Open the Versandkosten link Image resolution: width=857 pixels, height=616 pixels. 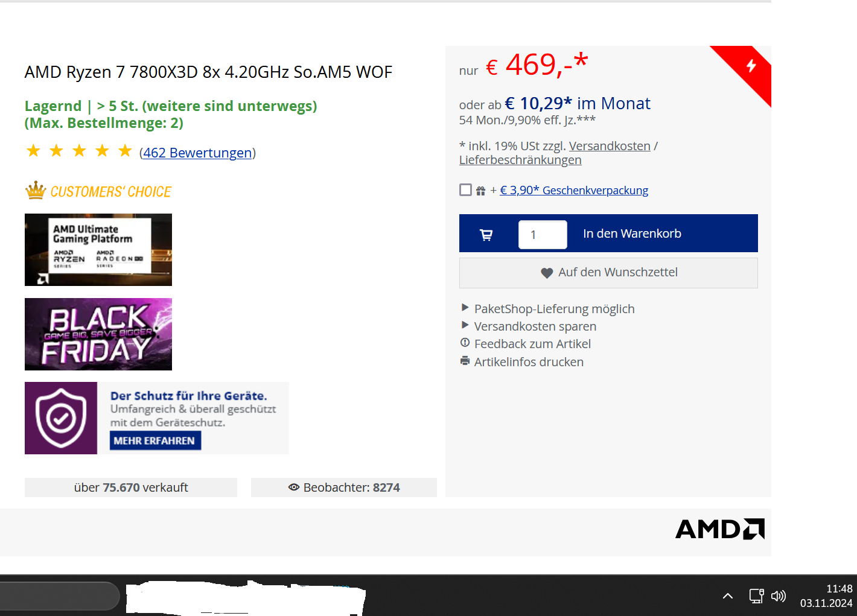[x=610, y=146]
